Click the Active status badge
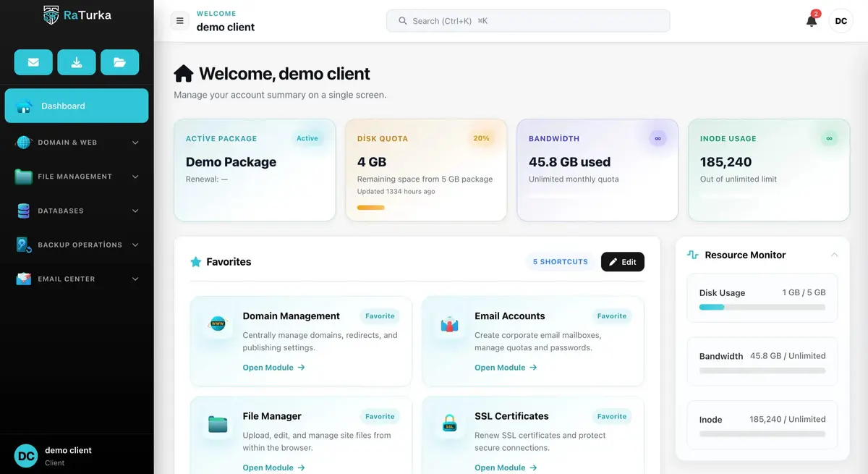 pos(307,138)
